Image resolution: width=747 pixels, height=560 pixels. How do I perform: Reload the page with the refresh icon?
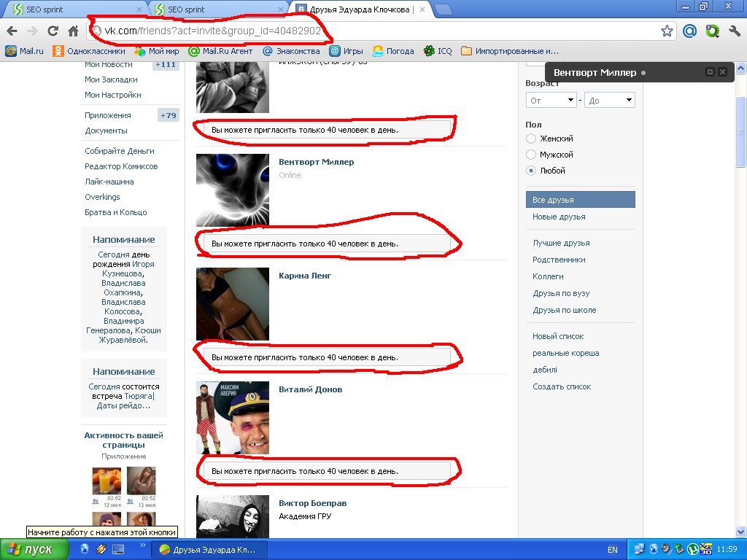click(x=53, y=31)
